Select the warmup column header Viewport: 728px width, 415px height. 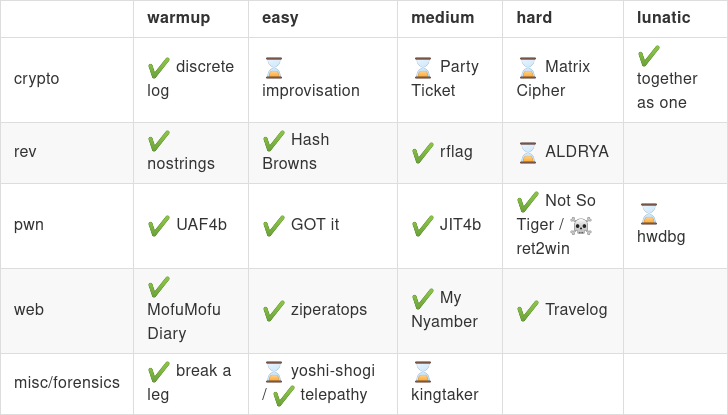[x=179, y=18]
